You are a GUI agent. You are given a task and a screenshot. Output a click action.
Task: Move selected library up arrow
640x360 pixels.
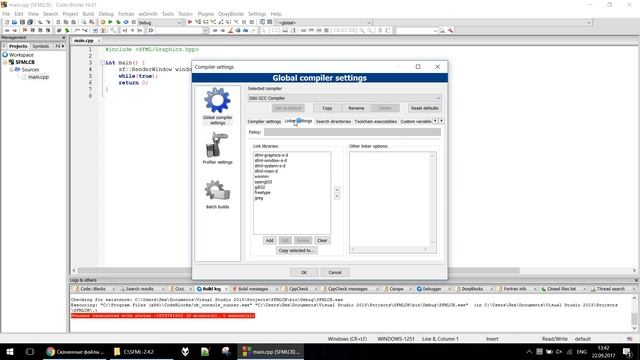(337, 190)
